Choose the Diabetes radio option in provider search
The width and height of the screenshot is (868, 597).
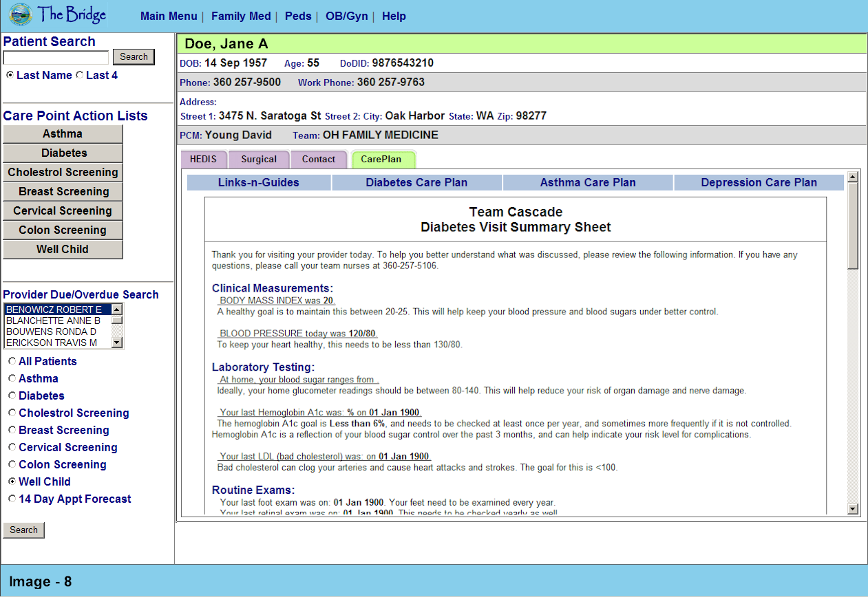click(12, 395)
